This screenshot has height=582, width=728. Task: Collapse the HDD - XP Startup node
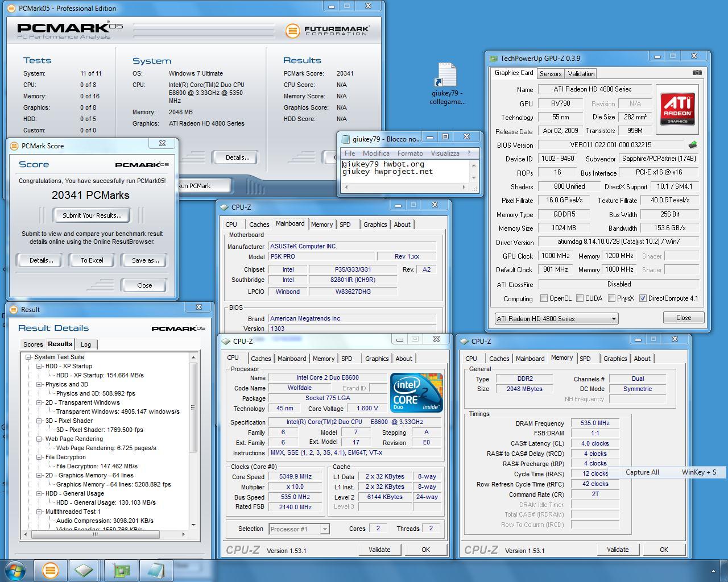pyautogui.click(x=39, y=366)
